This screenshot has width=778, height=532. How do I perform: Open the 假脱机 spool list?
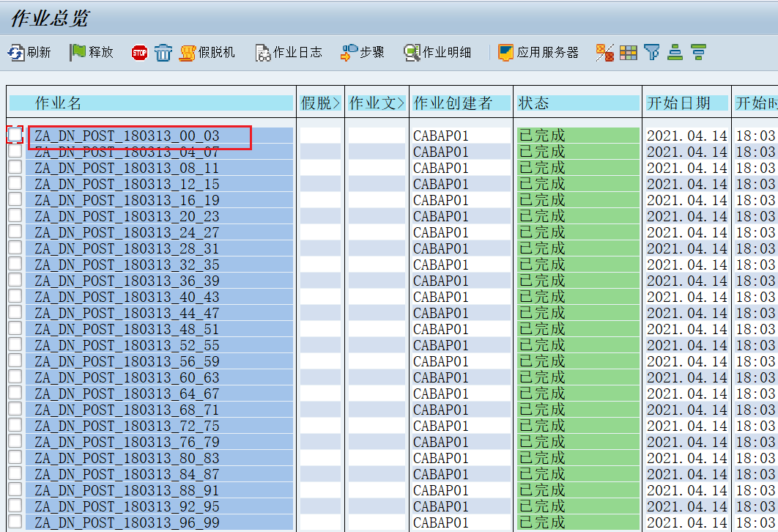(x=207, y=52)
